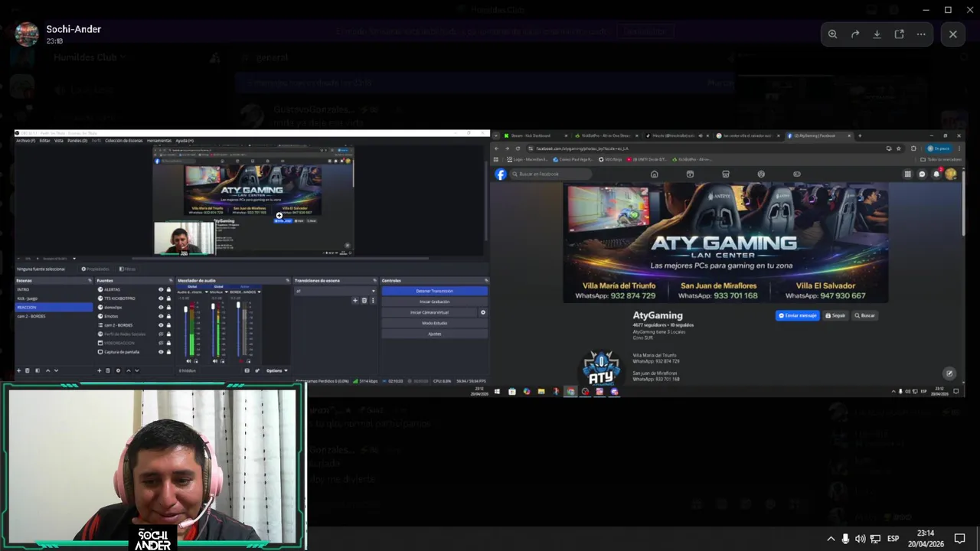Click Detener Transmisión button in OBS Controles

point(434,291)
